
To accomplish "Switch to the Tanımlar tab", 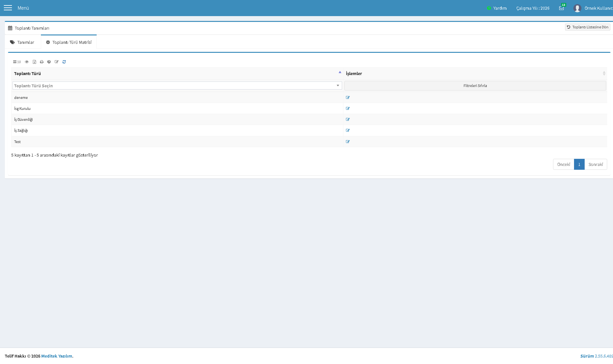I will click(x=22, y=42).
